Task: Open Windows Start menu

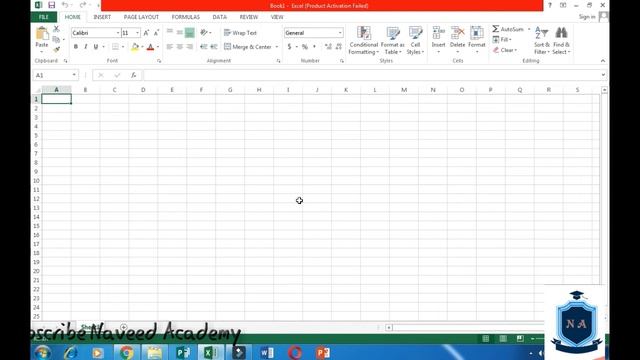Action: point(42,352)
